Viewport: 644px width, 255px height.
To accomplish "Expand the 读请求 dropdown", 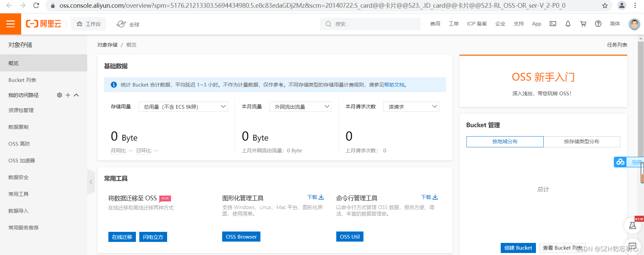I will pyautogui.click(x=411, y=107).
